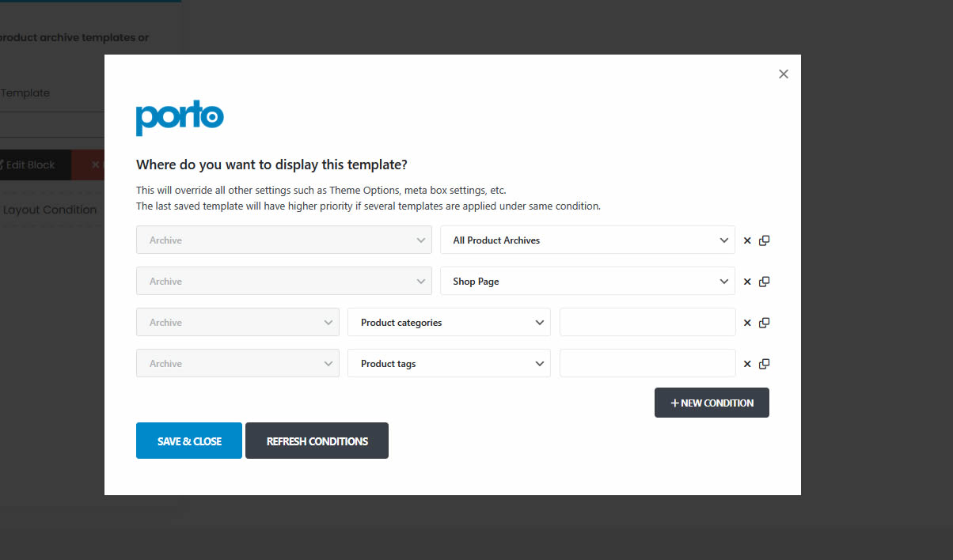
Task: Delete the Product categories condition row
Action: 747,323
